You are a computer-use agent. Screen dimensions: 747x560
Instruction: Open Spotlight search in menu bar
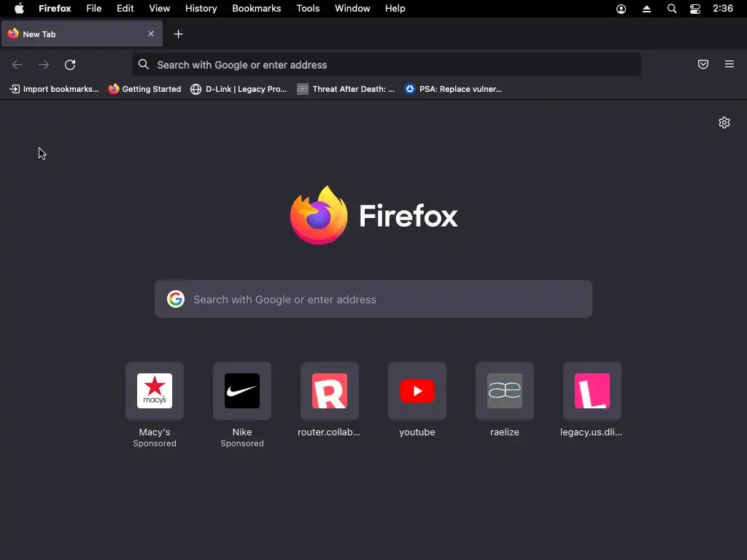click(672, 9)
